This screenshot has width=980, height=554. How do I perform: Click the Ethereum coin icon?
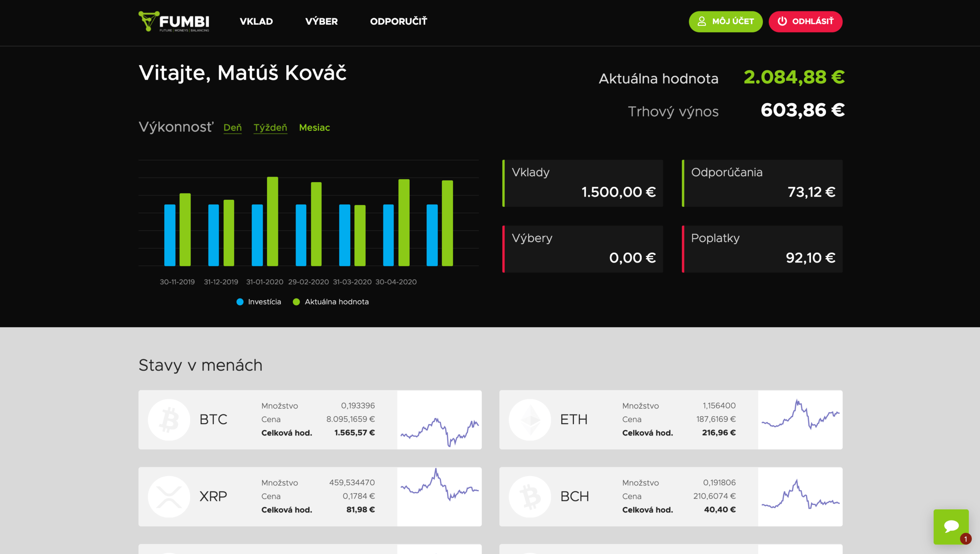[x=530, y=419]
